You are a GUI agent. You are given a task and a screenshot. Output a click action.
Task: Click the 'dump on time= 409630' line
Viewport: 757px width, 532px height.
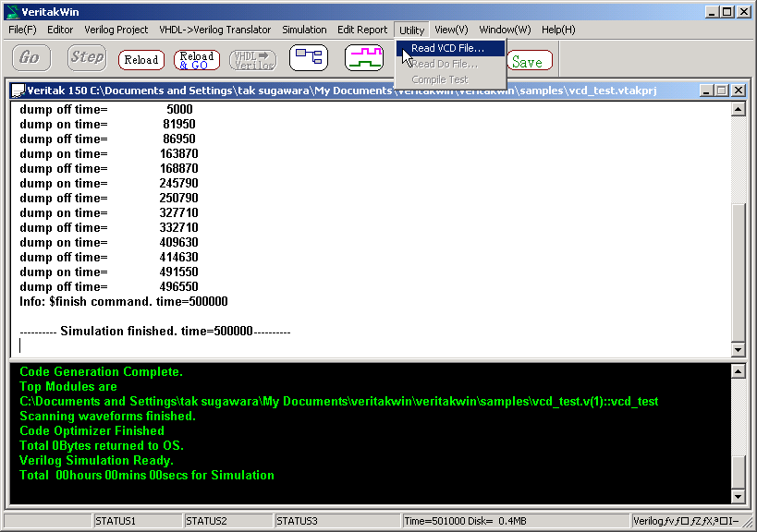(109, 243)
